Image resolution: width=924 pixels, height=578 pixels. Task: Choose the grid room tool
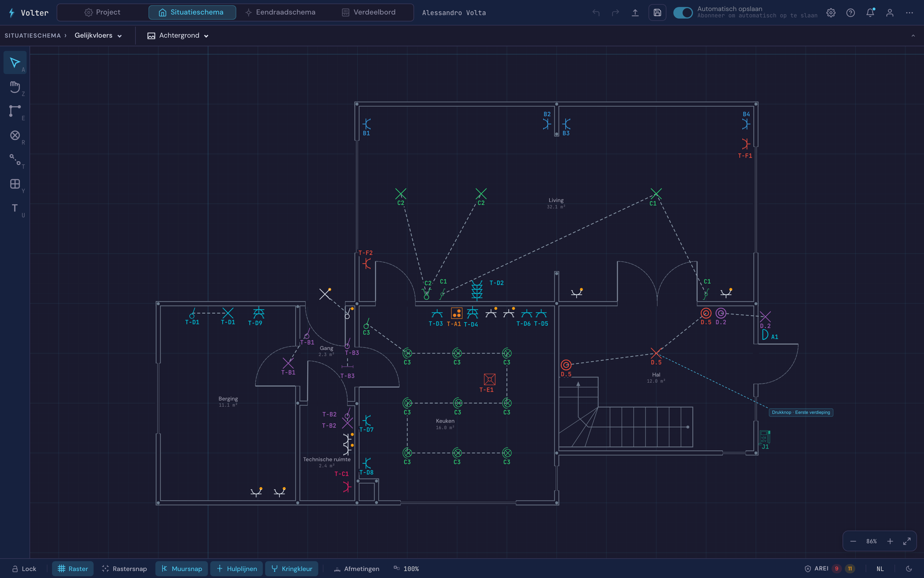pos(15,184)
